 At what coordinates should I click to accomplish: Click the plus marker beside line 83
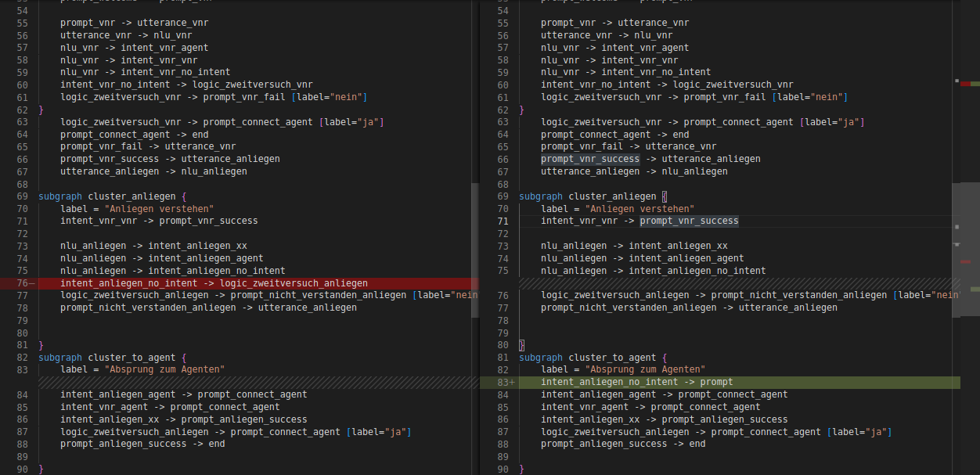coord(513,383)
